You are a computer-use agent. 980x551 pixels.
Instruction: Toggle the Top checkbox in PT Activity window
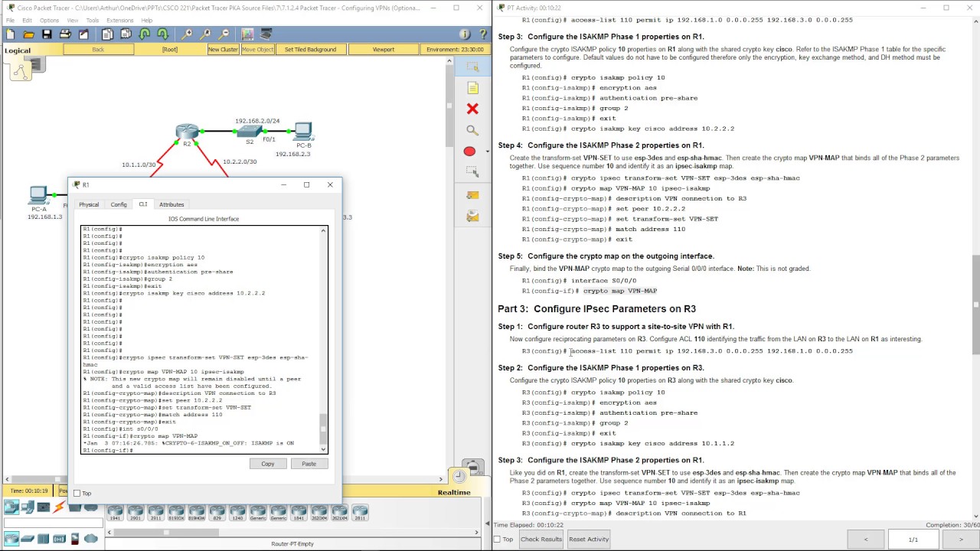(498, 540)
